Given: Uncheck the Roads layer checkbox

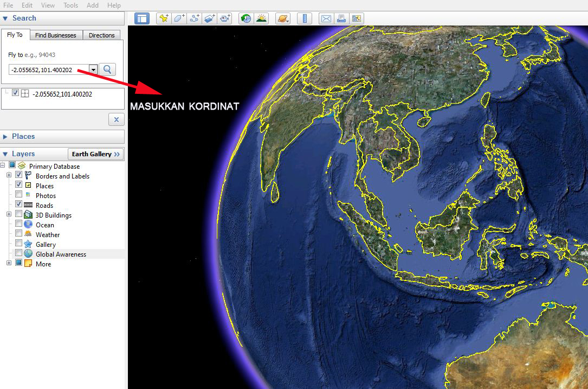Looking at the screenshot, I should (18, 204).
